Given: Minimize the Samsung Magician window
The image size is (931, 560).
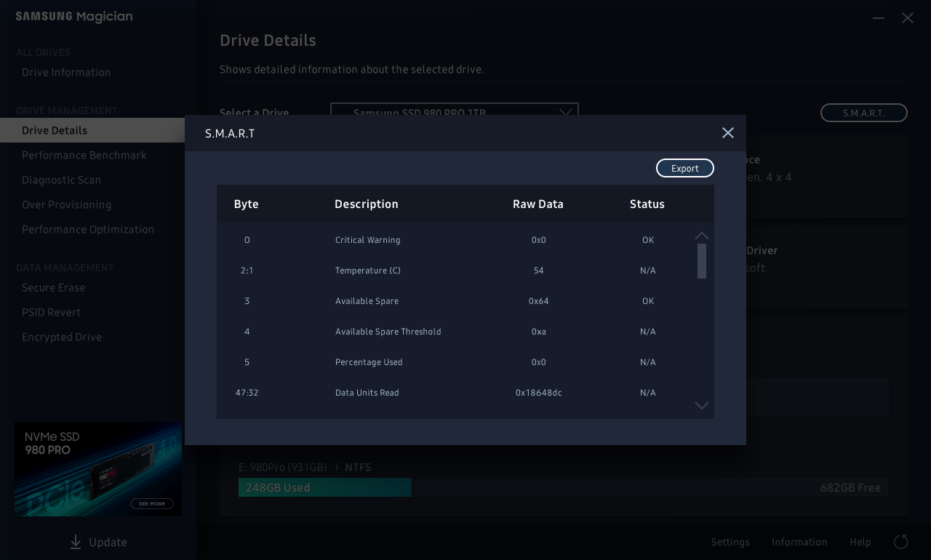Looking at the screenshot, I should 879,17.
